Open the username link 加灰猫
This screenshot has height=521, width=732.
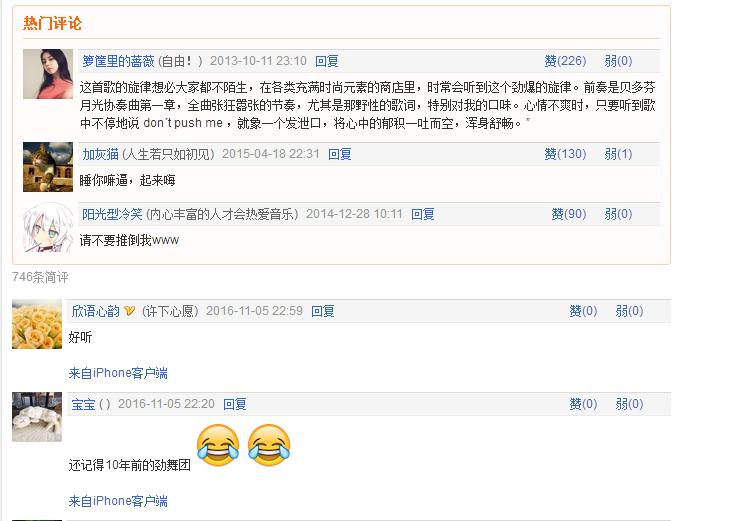[100, 154]
